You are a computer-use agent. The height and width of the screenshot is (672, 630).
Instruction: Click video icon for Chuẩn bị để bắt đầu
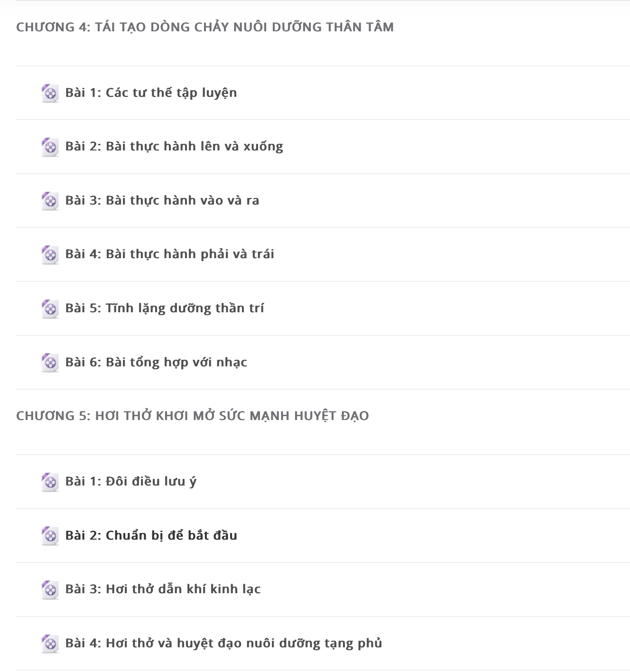pyautogui.click(x=50, y=536)
